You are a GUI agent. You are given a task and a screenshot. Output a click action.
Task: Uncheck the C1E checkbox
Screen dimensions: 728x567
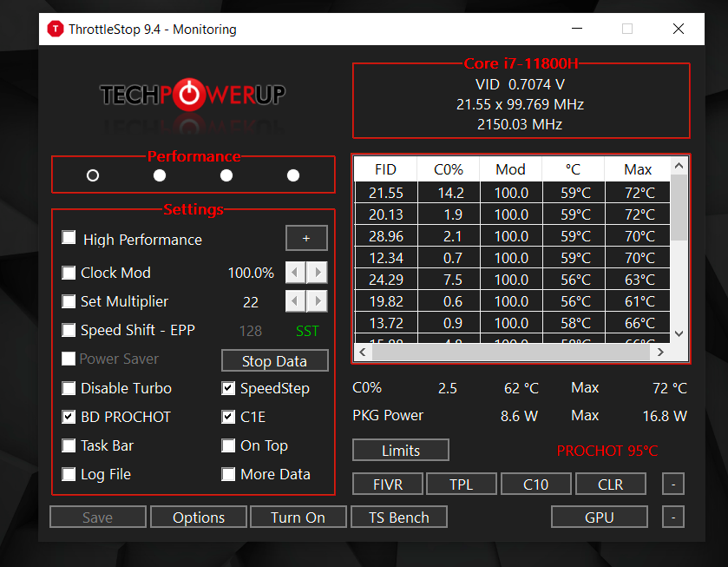point(228,417)
